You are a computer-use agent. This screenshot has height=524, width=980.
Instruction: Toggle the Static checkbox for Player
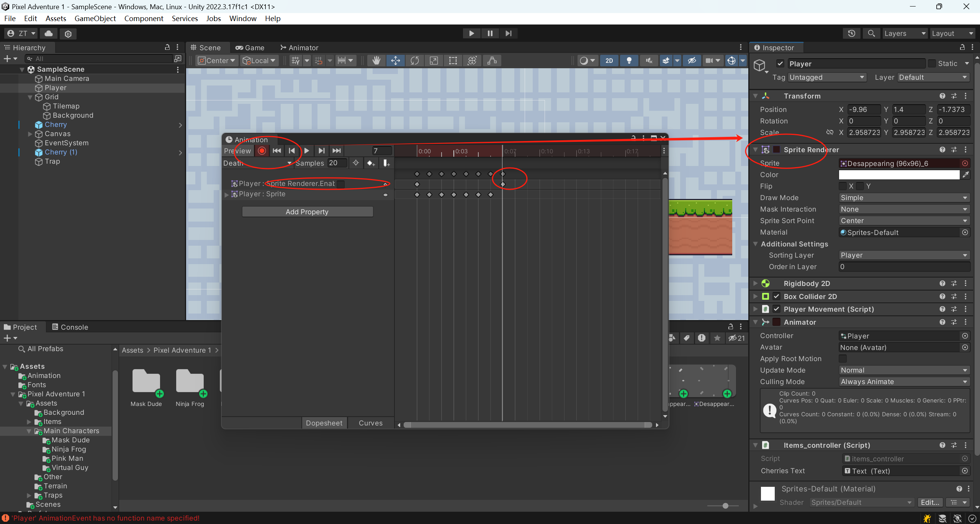pyautogui.click(x=932, y=64)
